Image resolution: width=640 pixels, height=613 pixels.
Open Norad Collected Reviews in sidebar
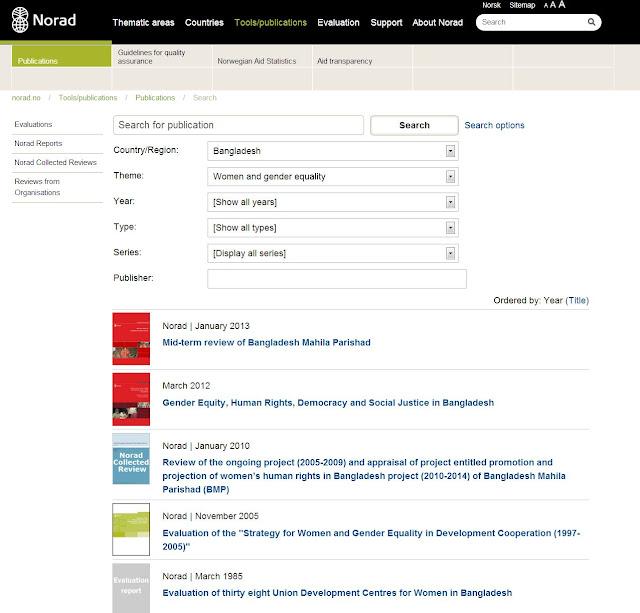56,162
